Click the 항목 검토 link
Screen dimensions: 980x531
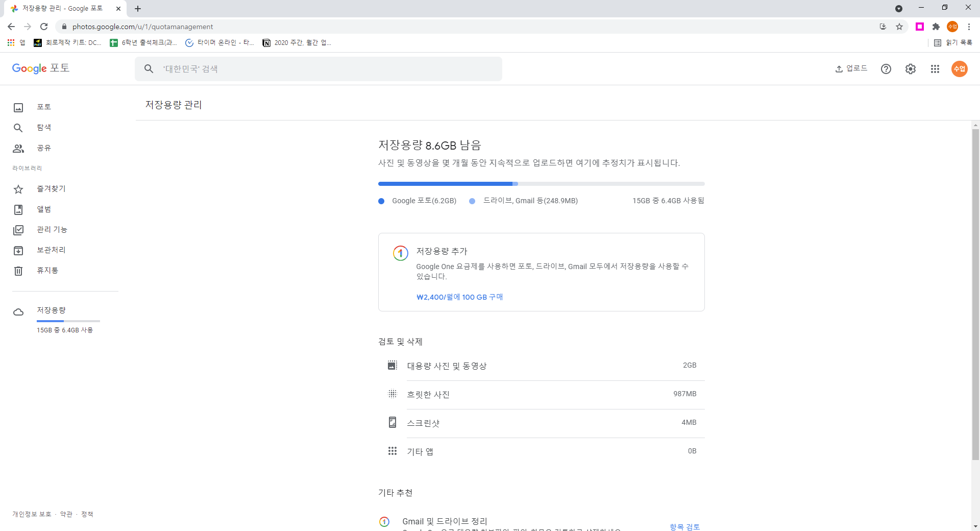coord(684,526)
